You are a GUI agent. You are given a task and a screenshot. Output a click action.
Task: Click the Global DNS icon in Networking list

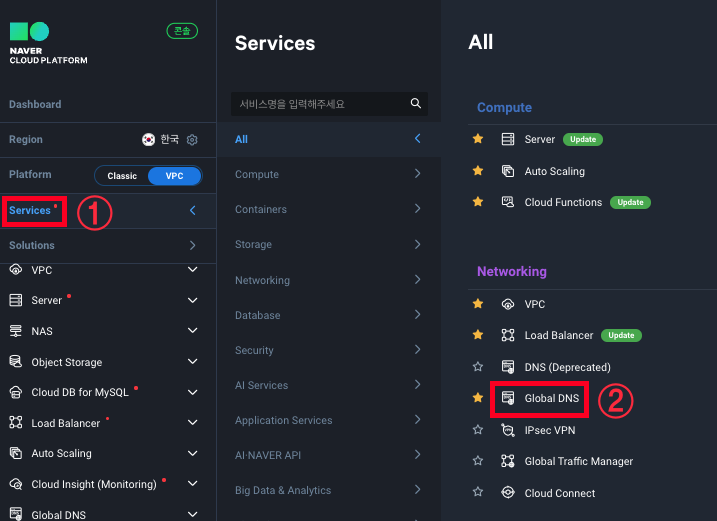point(508,398)
